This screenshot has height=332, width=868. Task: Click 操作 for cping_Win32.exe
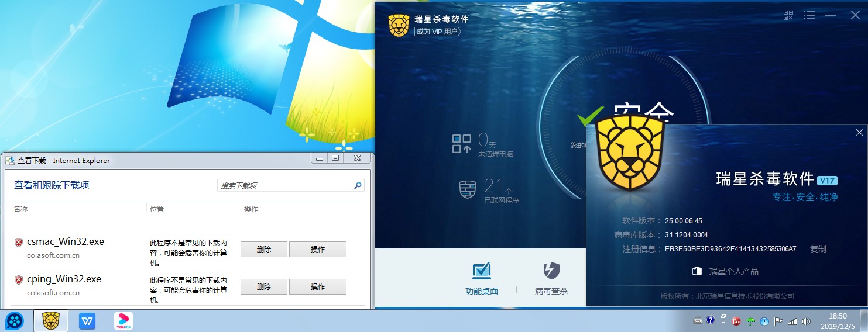click(x=318, y=286)
